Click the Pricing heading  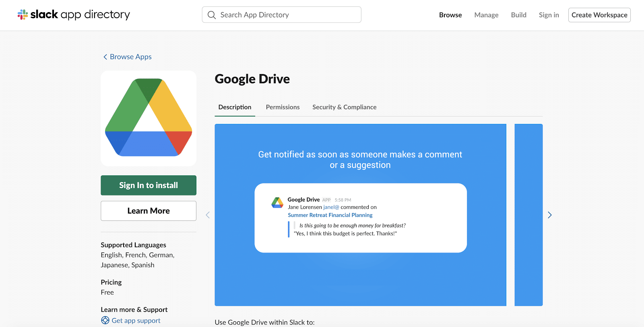[x=111, y=282]
